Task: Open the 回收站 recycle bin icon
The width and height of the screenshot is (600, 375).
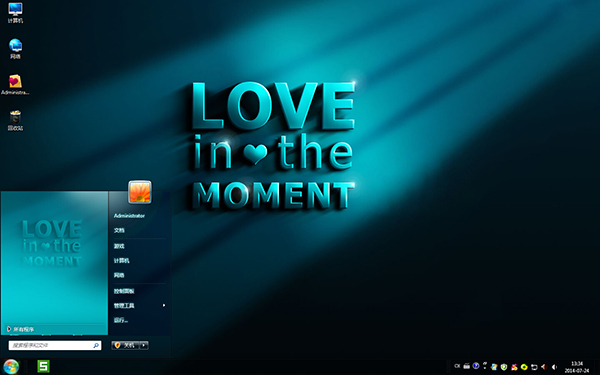Action: pos(15,120)
